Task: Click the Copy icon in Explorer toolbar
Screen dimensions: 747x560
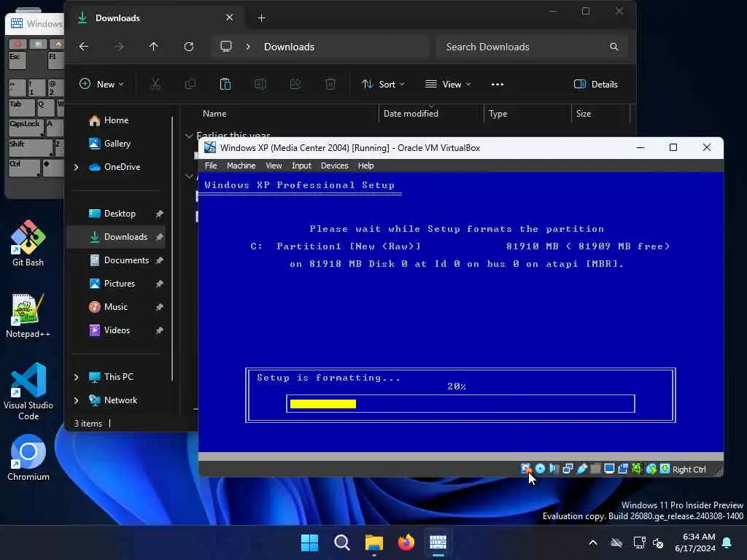Action: click(190, 85)
